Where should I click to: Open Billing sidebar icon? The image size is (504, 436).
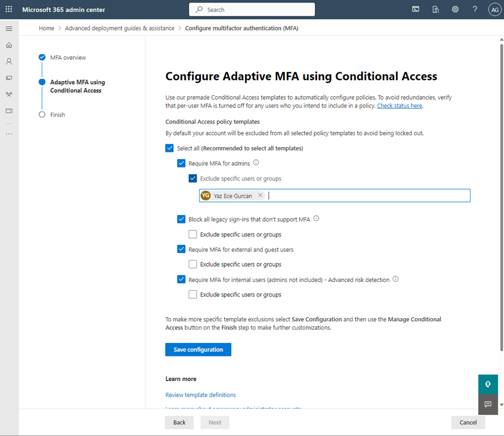pyautogui.click(x=9, y=111)
